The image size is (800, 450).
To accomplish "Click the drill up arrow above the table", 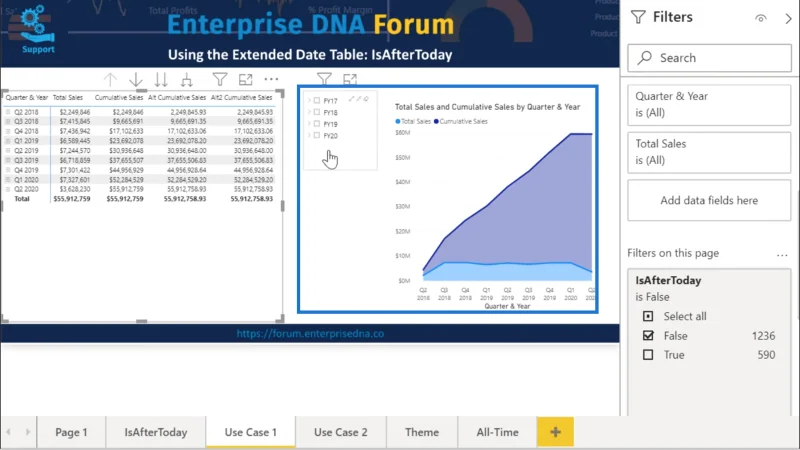I will (x=110, y=80).
